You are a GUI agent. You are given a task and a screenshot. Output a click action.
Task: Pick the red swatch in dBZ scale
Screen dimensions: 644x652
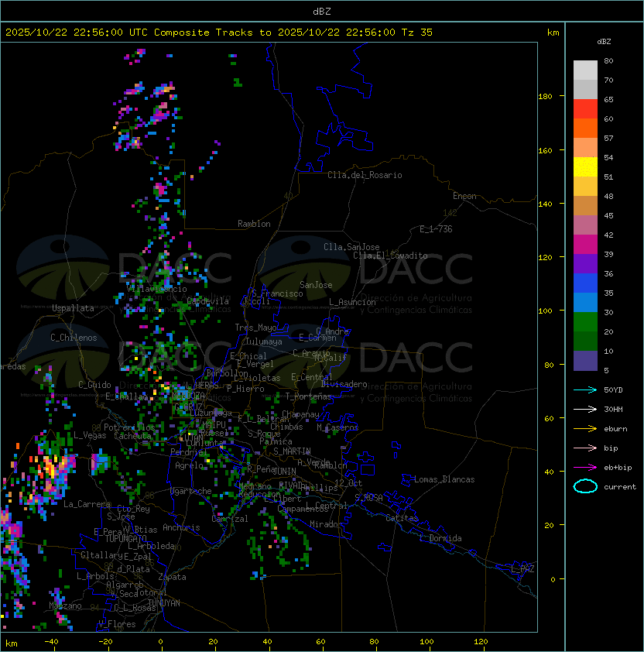585,109
